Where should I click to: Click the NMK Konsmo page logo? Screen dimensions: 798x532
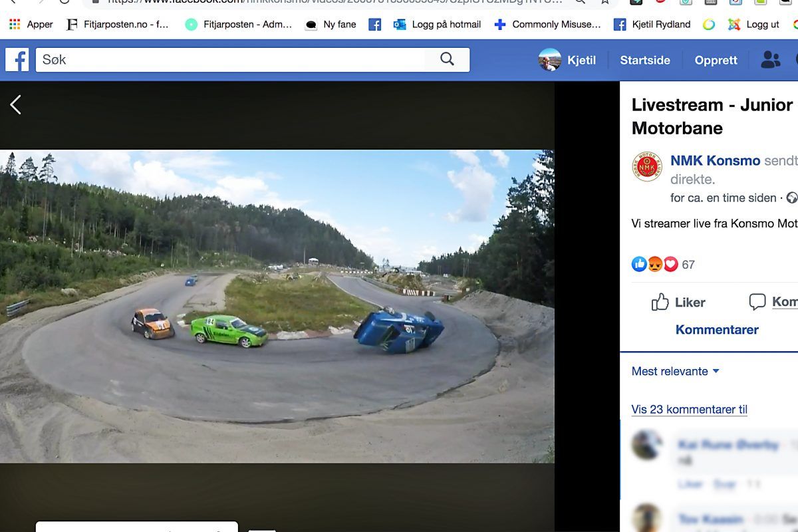646,167
